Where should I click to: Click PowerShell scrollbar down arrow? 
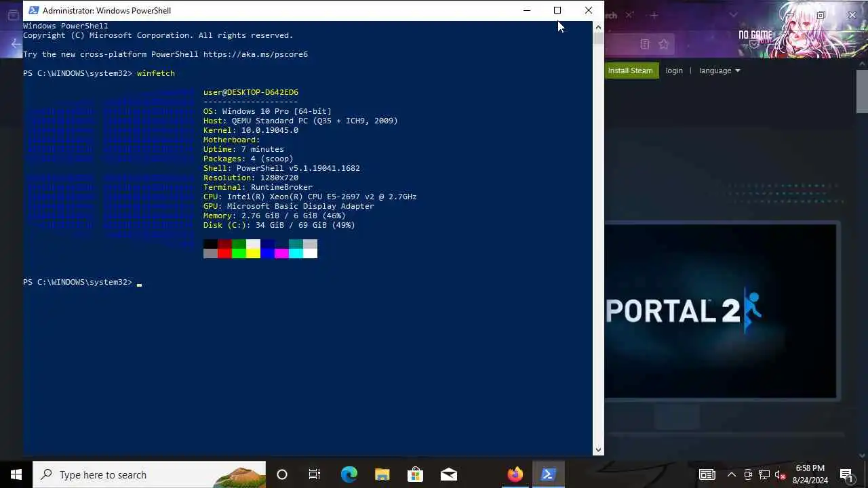coord(598,449)
